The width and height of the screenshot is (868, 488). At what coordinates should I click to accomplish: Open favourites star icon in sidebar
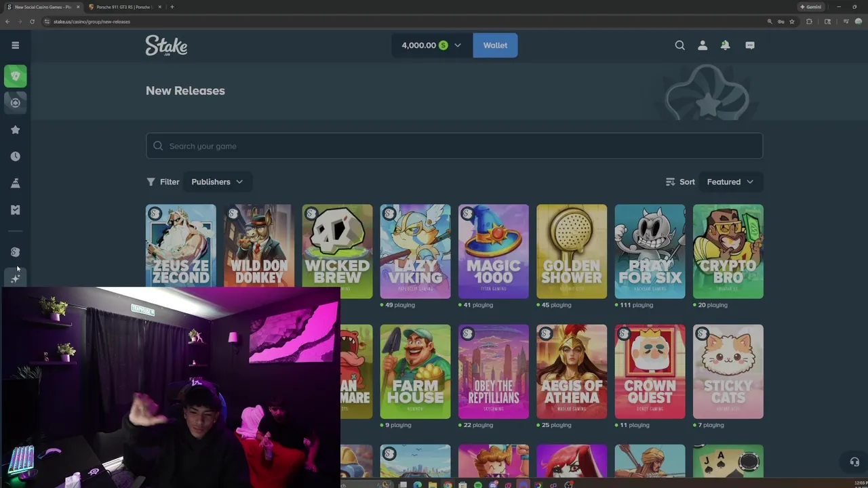(x=15, y=129)
